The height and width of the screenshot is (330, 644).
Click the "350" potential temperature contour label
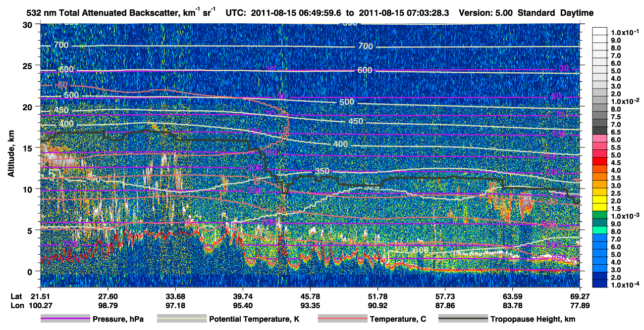(x=322, y=171)
